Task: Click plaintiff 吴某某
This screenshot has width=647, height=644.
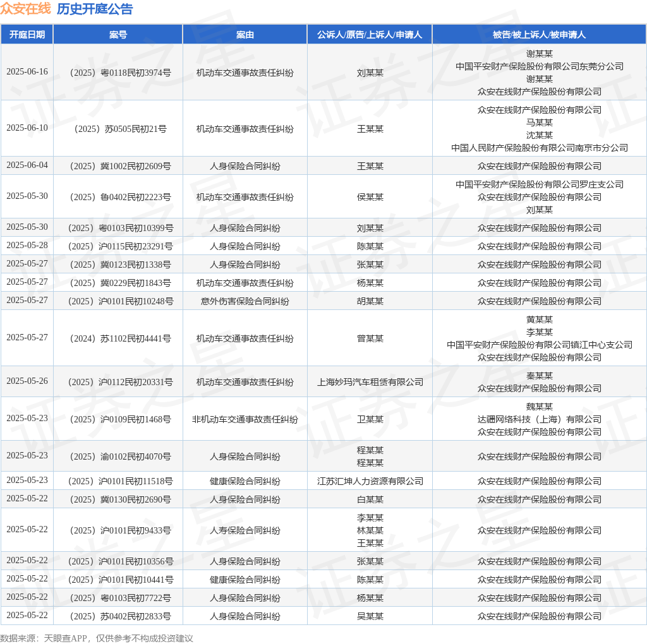Action: click(370, 616)
